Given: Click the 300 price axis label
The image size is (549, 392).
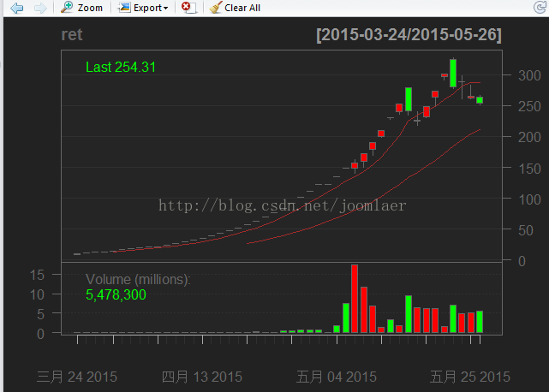Looking at the screenshot, I should pos(529,75).
